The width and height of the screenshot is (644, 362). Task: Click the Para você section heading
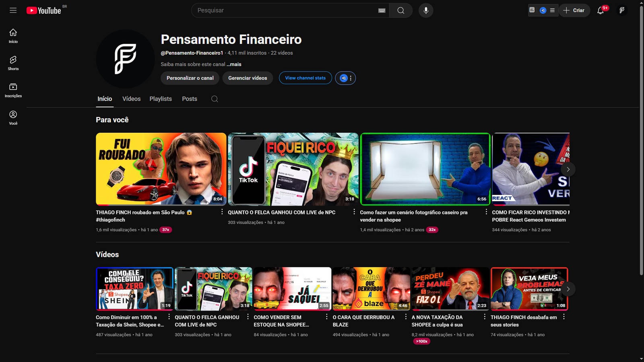point(112,120)
